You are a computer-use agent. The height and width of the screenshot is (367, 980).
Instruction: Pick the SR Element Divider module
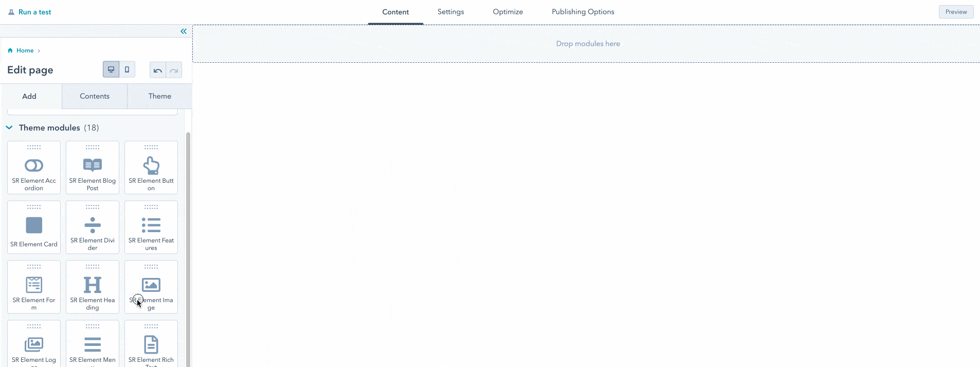point(93,227)
